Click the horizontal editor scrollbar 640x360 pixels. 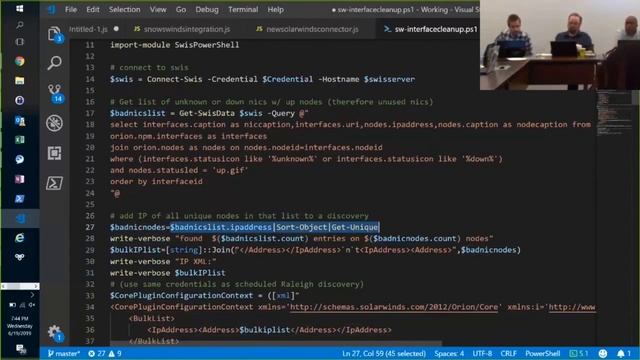[276, 343]
